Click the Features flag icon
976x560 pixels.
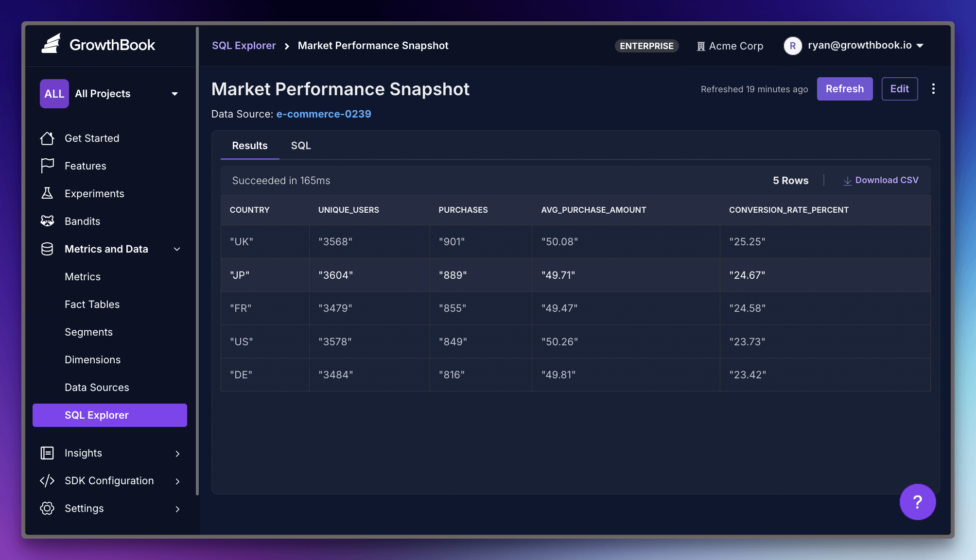pyautogui.click(x=47, y=166)
